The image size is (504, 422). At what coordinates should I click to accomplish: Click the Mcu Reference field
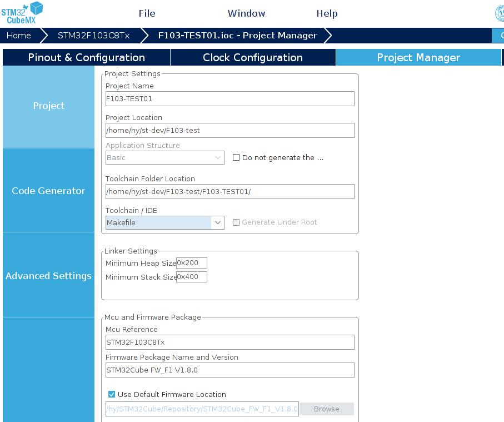tap(230, 342)
